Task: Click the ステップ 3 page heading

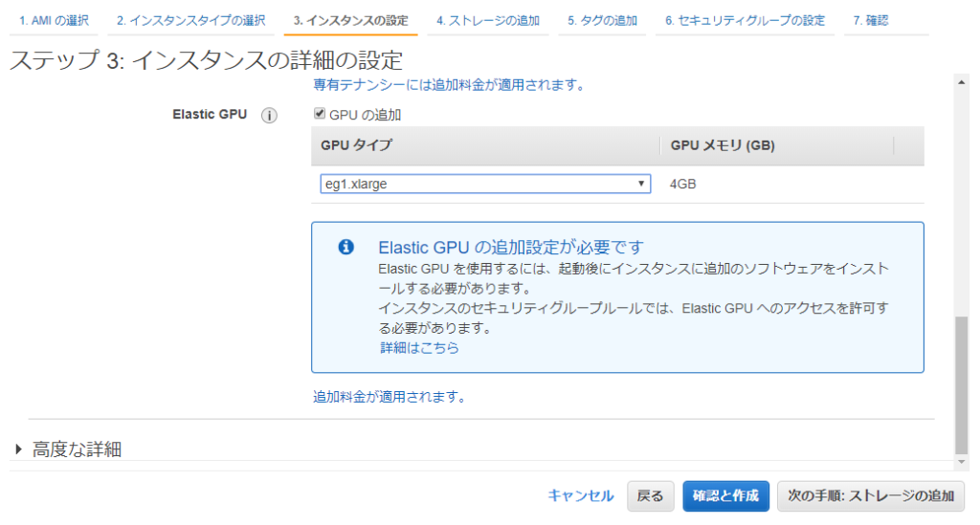Action: (x=207, y=60)
